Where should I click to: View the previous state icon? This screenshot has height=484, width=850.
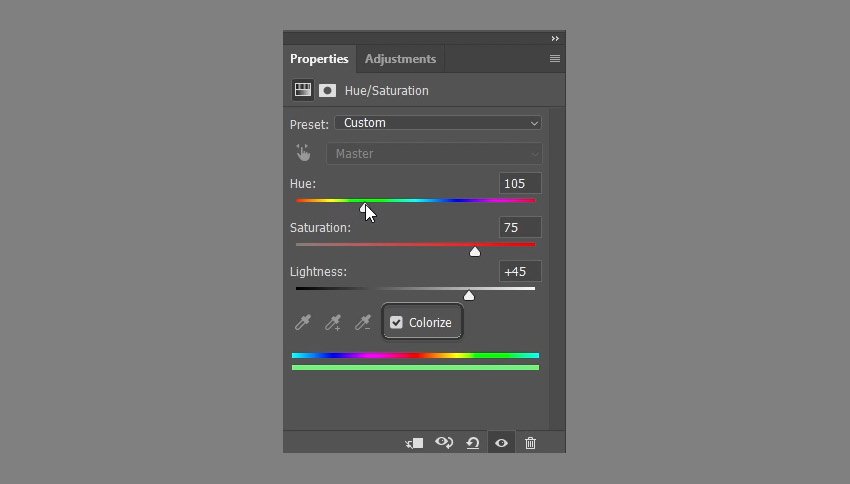[x=444, y=443]
